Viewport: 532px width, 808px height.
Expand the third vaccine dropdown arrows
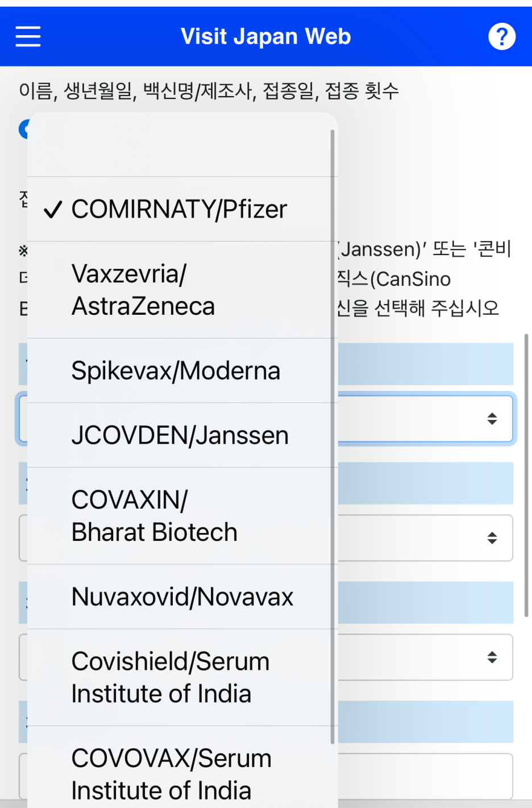pos(492,657)
